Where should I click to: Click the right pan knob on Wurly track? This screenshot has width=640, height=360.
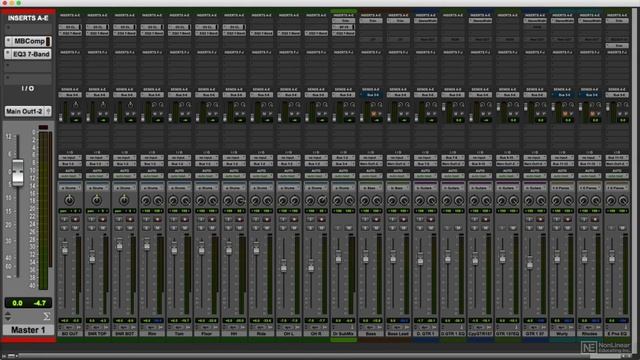point(569,200)
